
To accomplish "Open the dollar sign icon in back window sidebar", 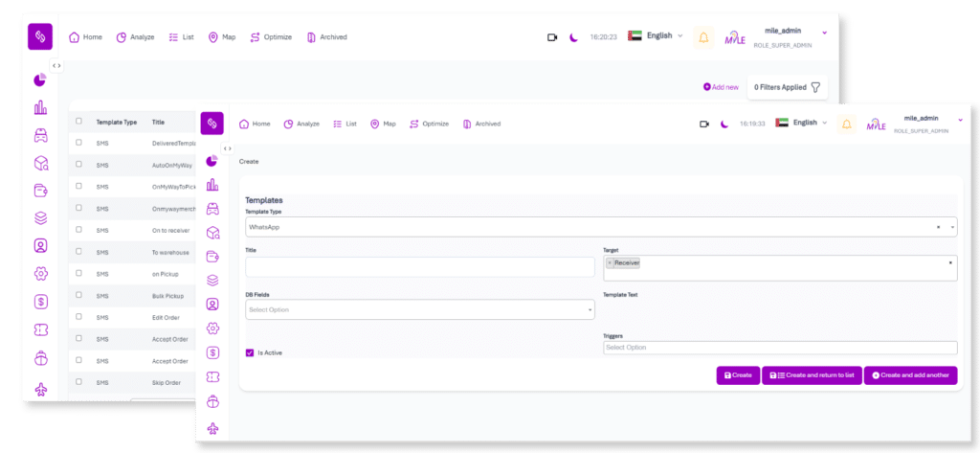I will point(40,302).
